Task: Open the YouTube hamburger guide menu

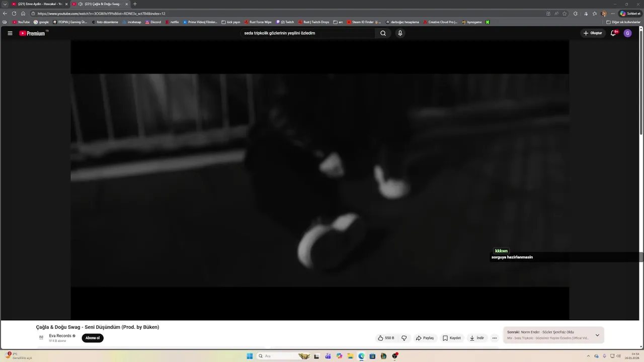Action: [x=10, y=33]
